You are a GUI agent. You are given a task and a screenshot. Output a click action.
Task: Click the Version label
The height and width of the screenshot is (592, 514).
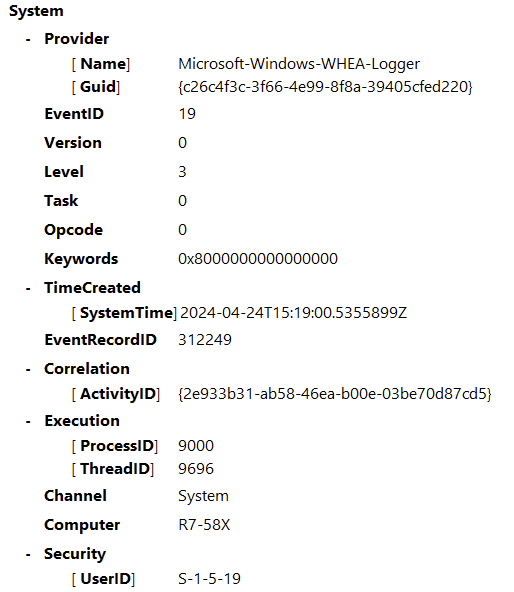(73, 143)
